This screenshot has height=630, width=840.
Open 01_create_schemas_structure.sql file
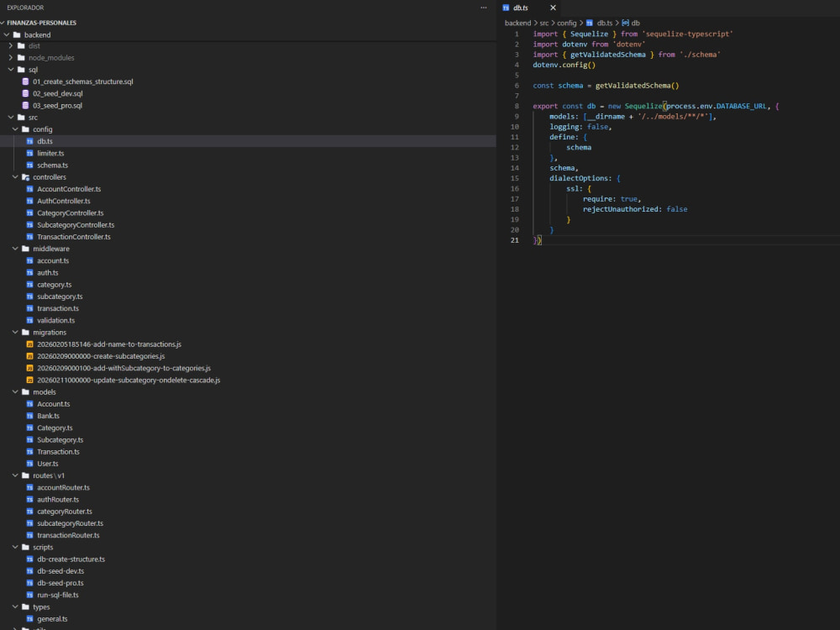click(82, 81)
